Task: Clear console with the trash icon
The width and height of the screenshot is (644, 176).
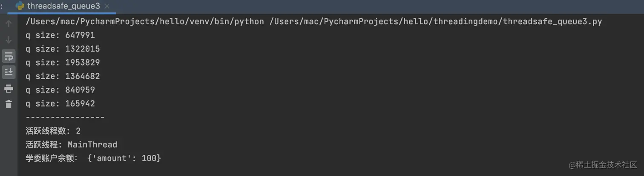Action: point(9,104)
